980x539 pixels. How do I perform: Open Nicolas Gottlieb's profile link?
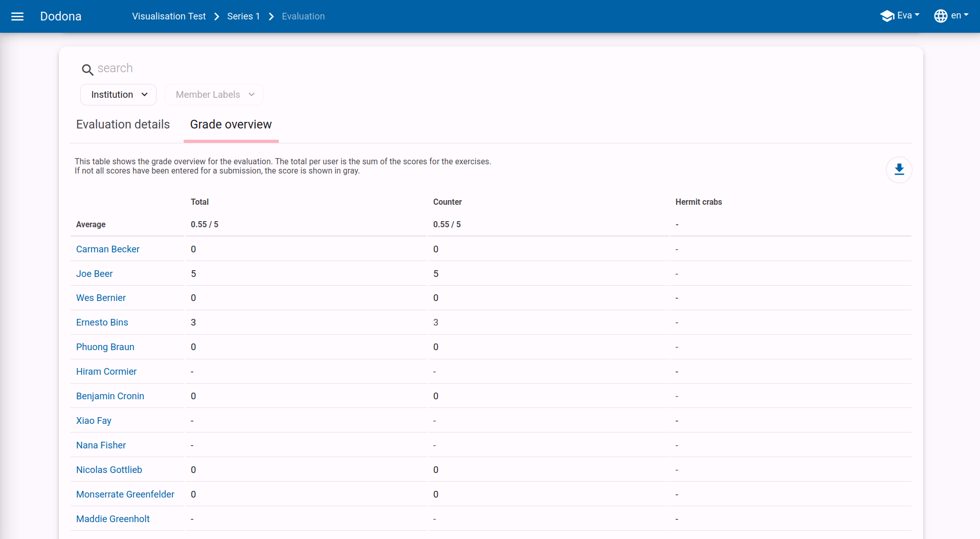(x=109, y=470)
